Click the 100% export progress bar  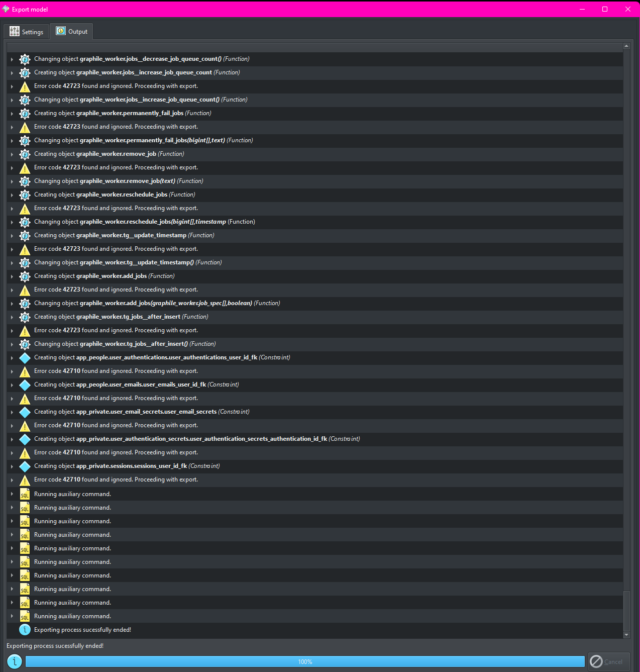pyautogui.click(x=305, y=661)
